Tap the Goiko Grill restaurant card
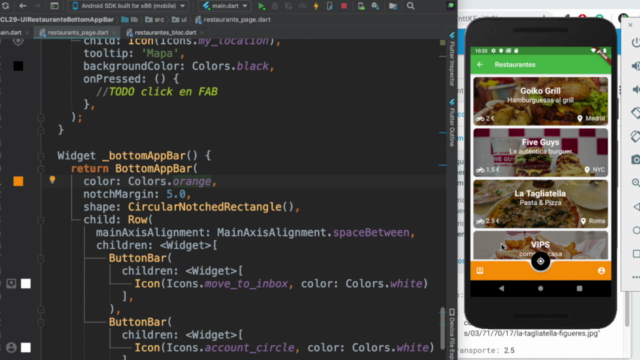The height and width of the screenshot is (360, 640). coord(540,101)
